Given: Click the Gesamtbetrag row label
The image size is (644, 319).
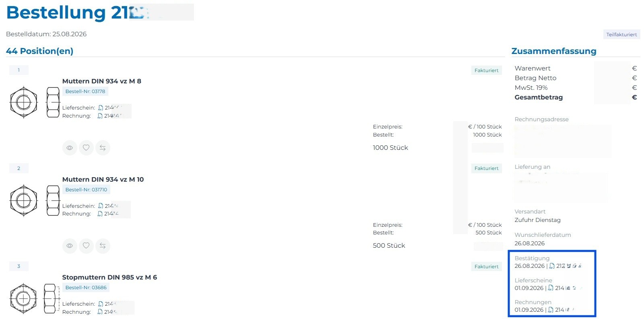Looking at the screenshot, I should [539, 97].
